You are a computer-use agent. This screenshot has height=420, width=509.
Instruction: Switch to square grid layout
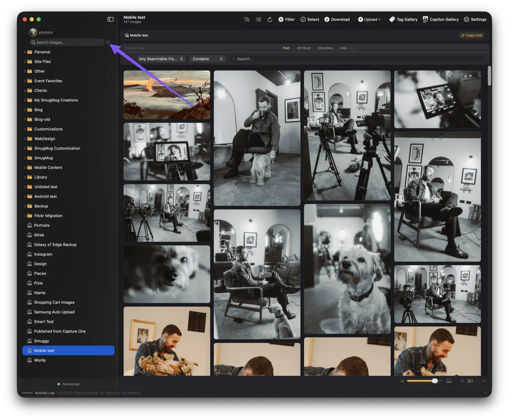tap(462, 381)
